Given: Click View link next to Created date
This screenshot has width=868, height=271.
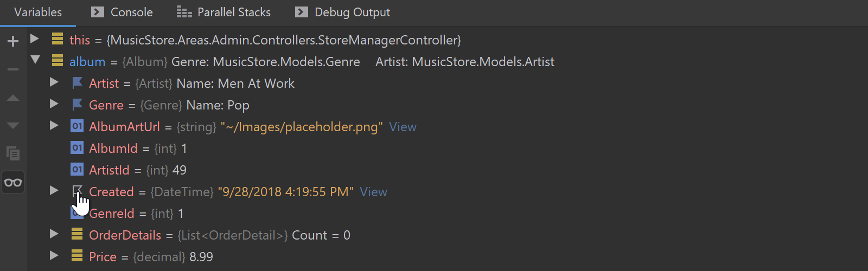Looking at the screenshot, I should click(x=373, y=192).
